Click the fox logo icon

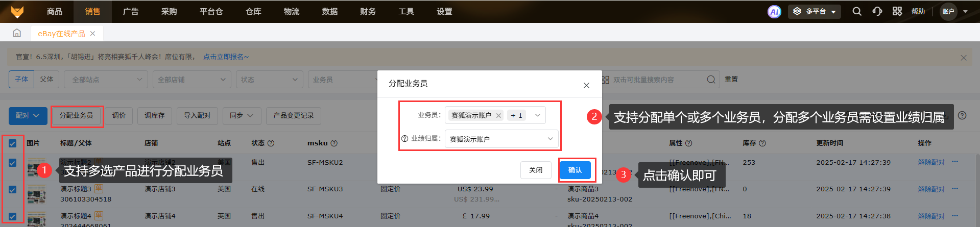[17, 11]
